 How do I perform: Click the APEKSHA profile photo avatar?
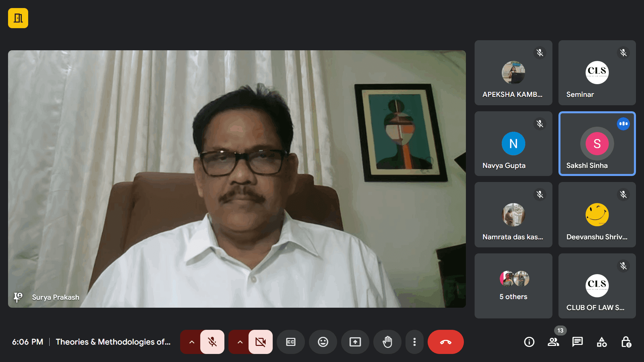[x=513, y=72]
